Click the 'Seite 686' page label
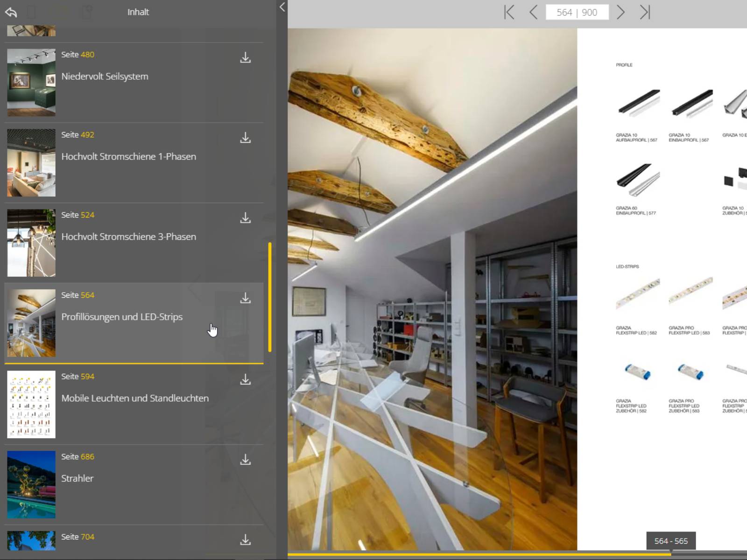This screenshot has height=560, width=747. pos(78,457)
